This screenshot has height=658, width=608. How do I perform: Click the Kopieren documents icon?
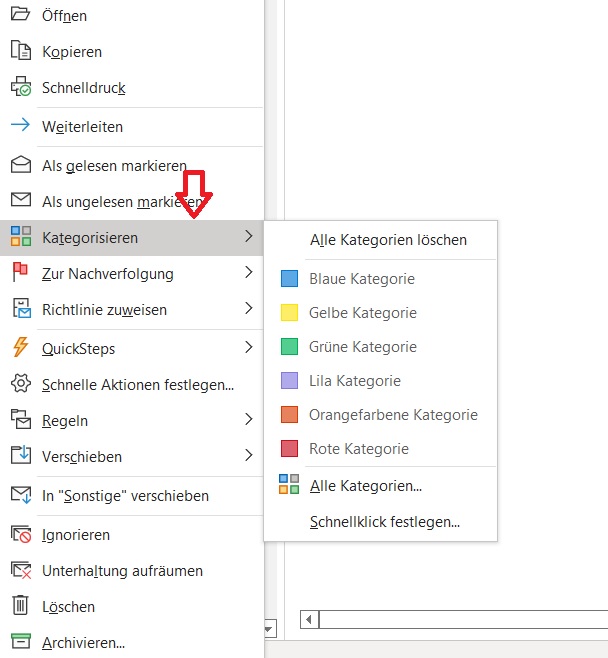[21, 50]
